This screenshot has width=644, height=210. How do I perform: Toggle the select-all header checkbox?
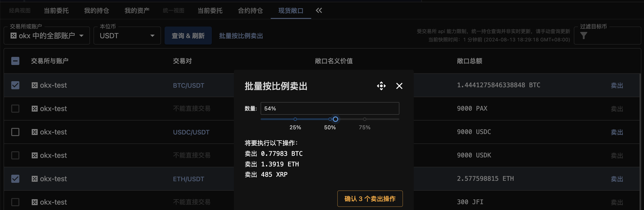click(15, 61)
